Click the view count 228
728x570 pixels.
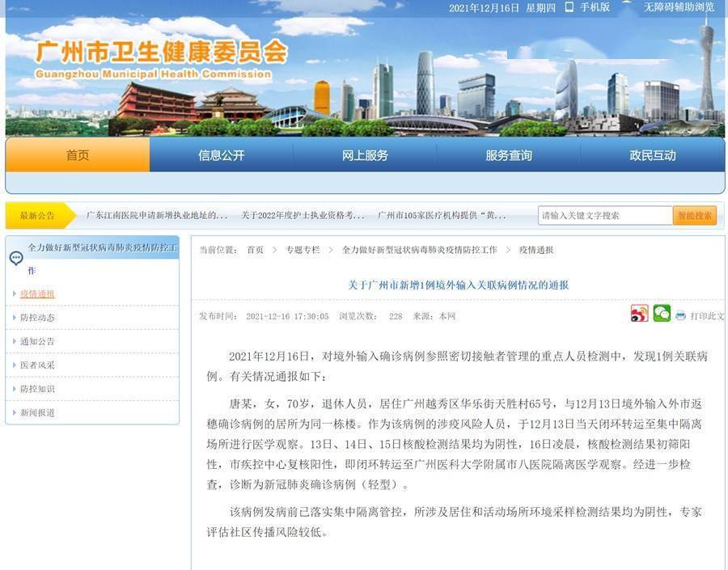pyautogui.click(x=396, y=317)
